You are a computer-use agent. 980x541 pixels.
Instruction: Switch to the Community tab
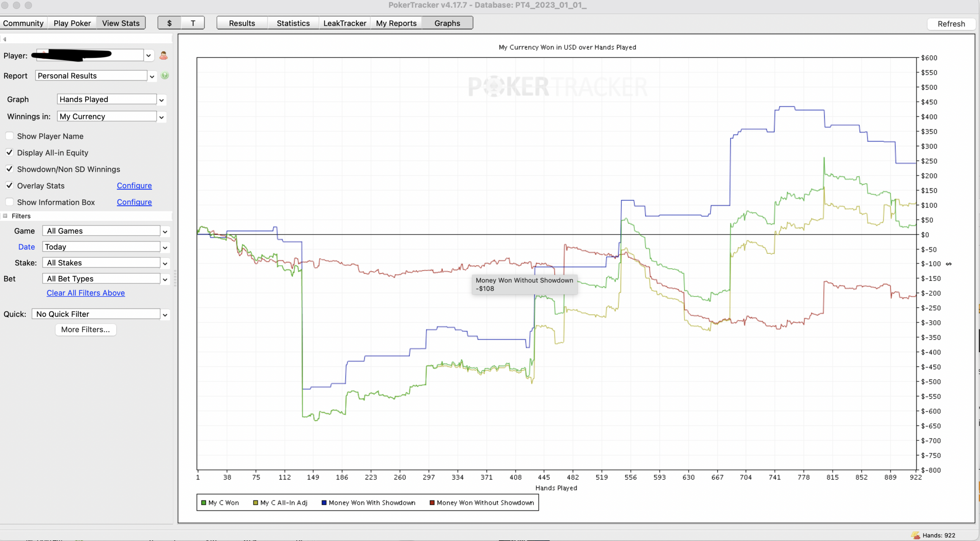23,23
